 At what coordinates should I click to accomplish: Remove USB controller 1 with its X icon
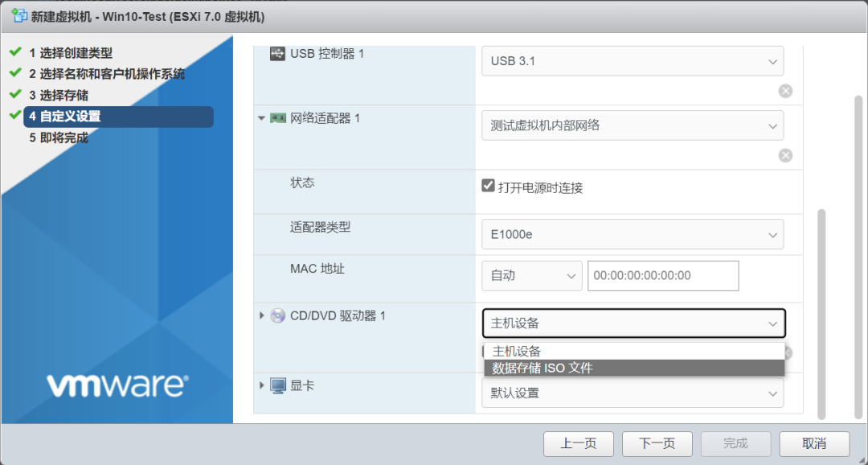(785, 91)
